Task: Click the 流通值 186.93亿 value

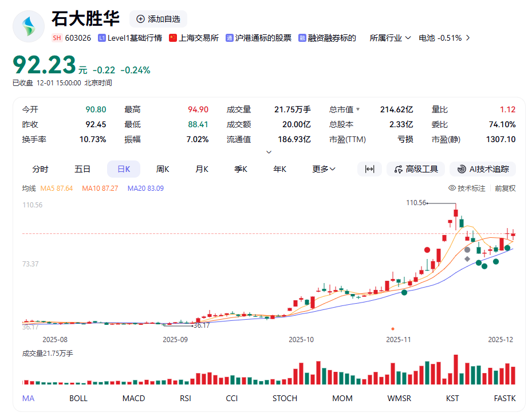Action: coord(294,139)
